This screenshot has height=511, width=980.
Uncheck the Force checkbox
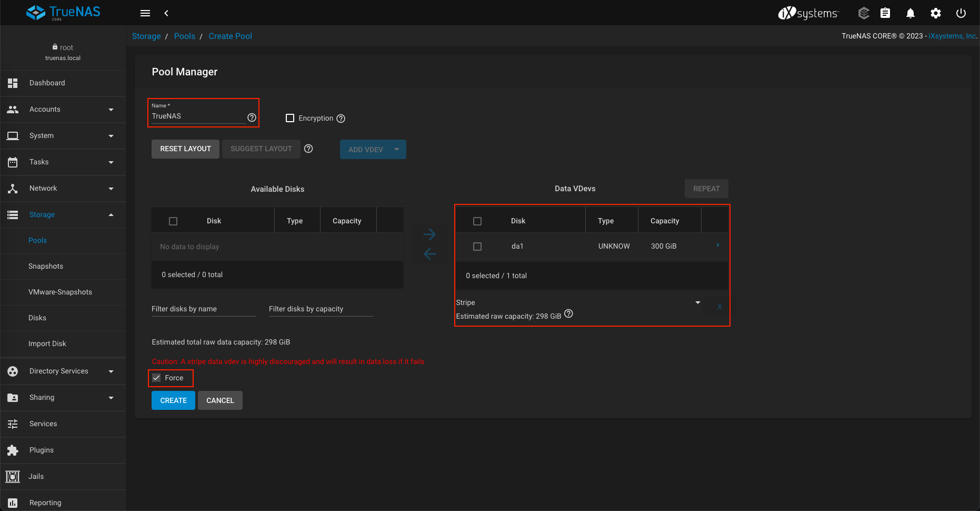(x=157, y=378)
